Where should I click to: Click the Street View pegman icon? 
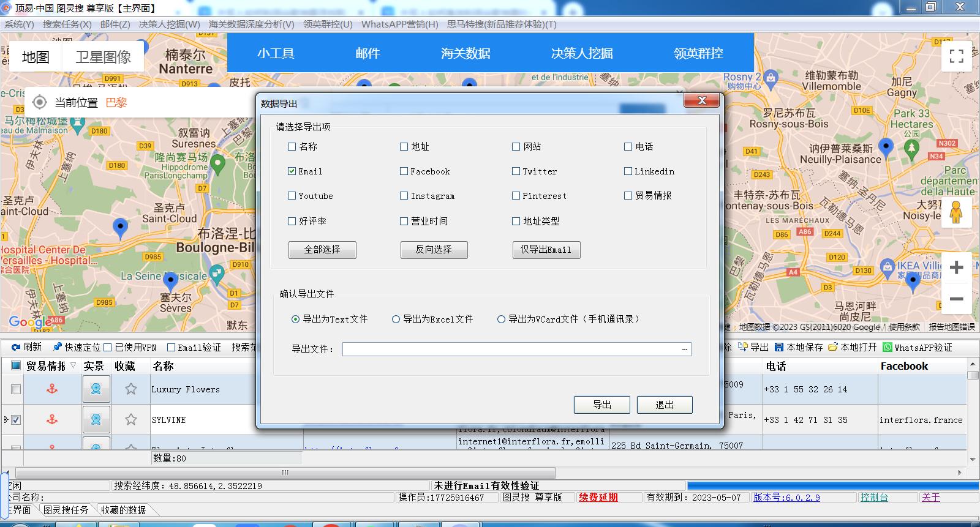tap(956, 212)
